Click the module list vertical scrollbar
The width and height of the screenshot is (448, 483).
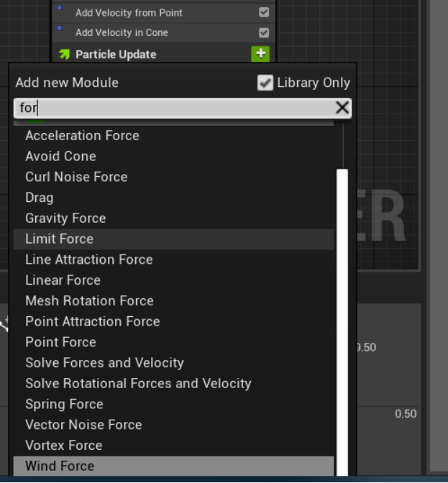[x=342, y=316]
